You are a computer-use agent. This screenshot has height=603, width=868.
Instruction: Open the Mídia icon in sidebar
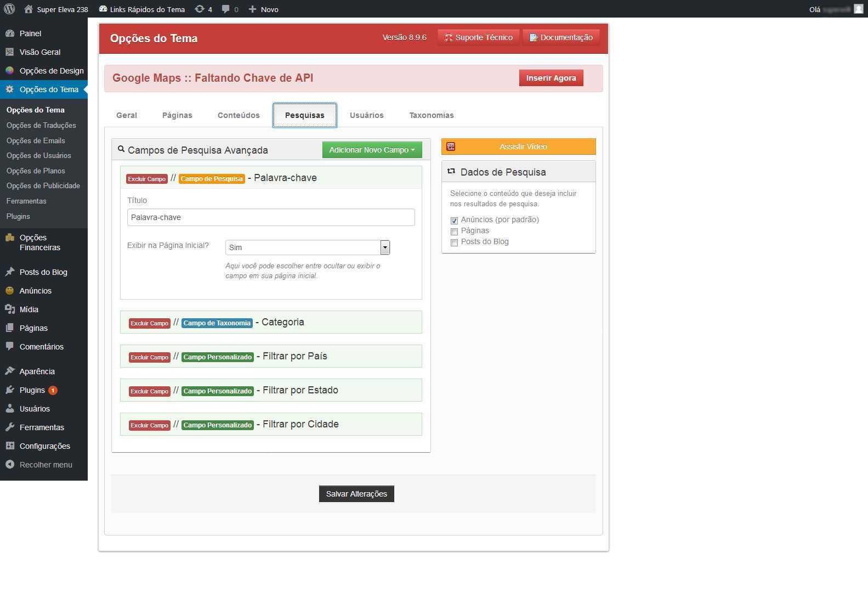tap(10, 309)
